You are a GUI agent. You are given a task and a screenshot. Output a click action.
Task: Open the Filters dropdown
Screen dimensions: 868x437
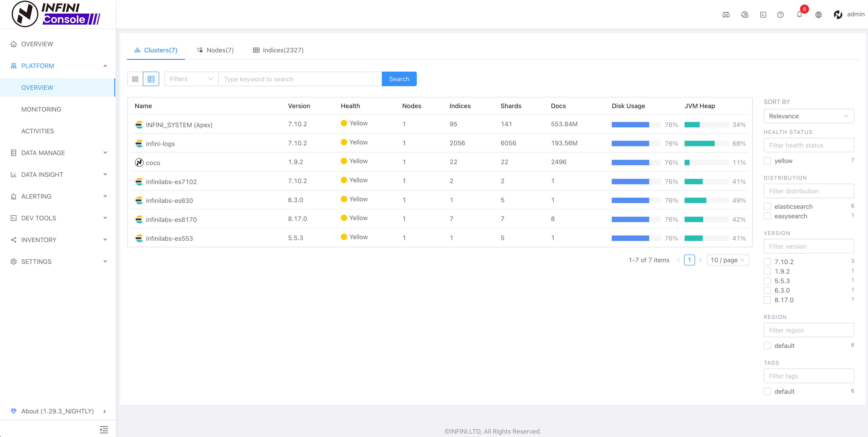coord(191,79)
